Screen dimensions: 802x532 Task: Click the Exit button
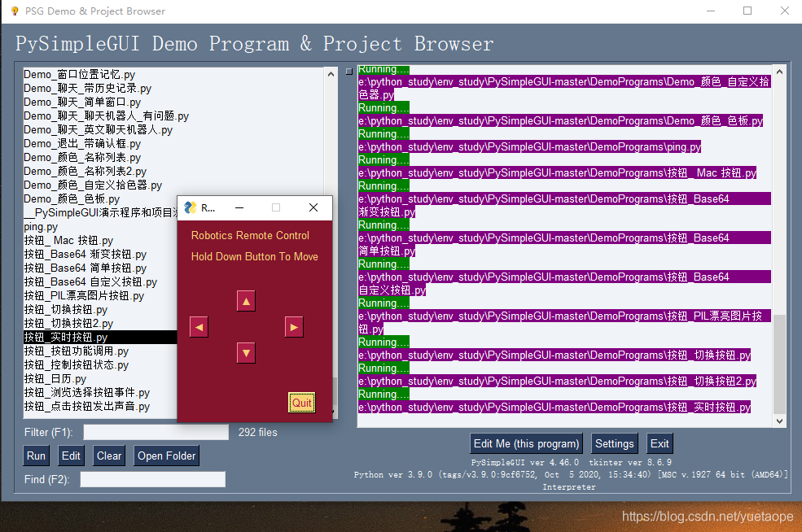pyautogui.click(x=660, y=443)
